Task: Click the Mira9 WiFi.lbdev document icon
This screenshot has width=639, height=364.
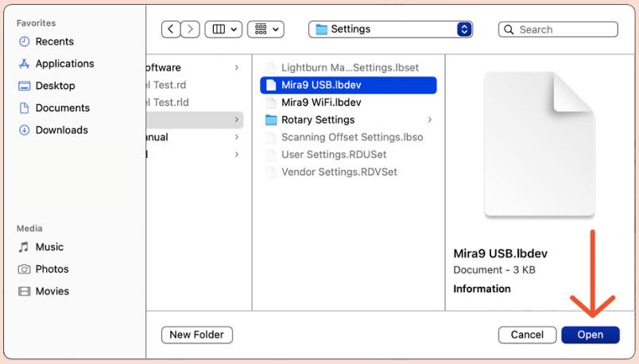Action: 271,103
